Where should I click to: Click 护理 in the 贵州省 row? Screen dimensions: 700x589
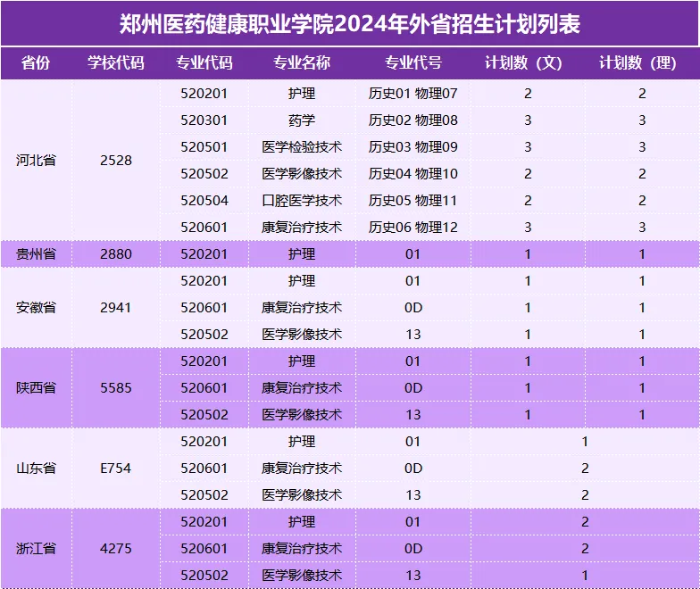(302, 253)
